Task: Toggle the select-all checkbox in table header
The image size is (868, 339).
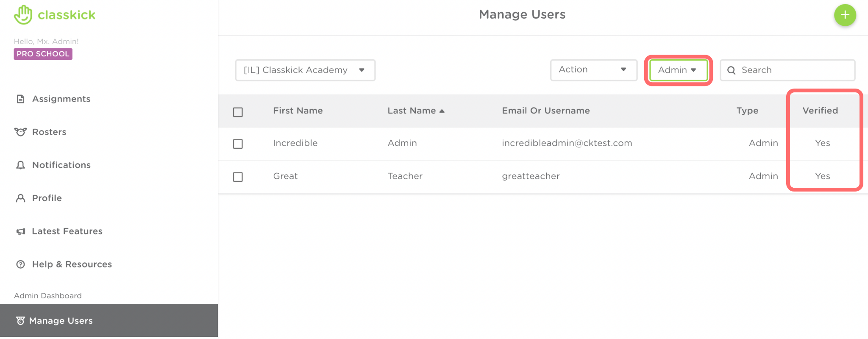Action: (x=238, y=112)
